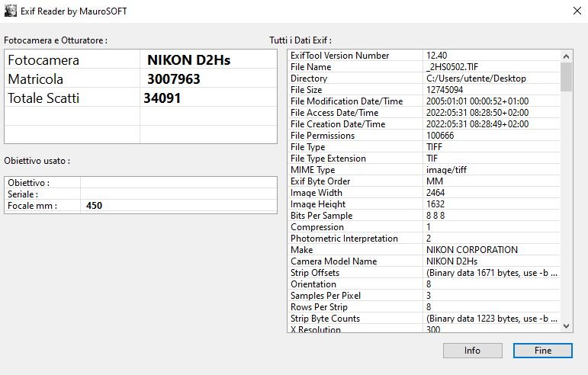Select the Strip Offsets row
The image size is (588, 375).
[x=424, y=273]
